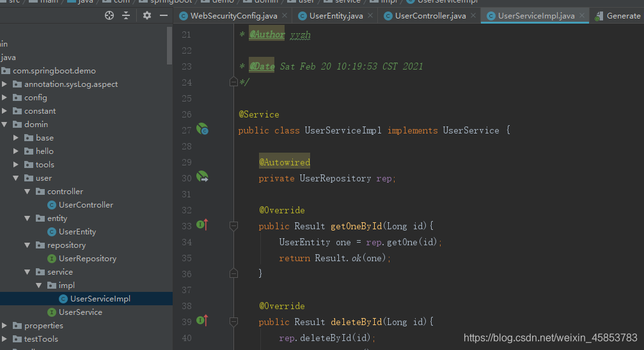Viewport: 644px width, 350px height.
Task: Click the project panel vertical scrollbar
Action: pyautogui.click(x=169, y=45)
